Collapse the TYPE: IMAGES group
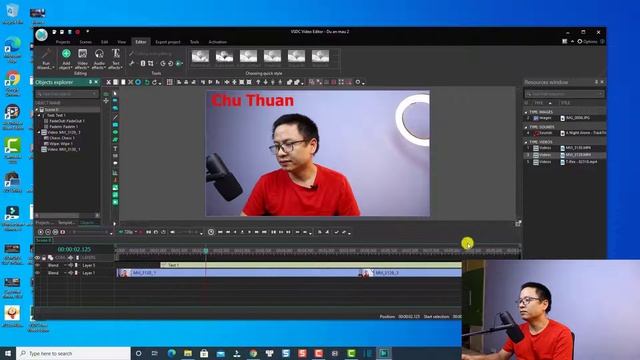This screenshot has width=640, height=360. [526, 112]
